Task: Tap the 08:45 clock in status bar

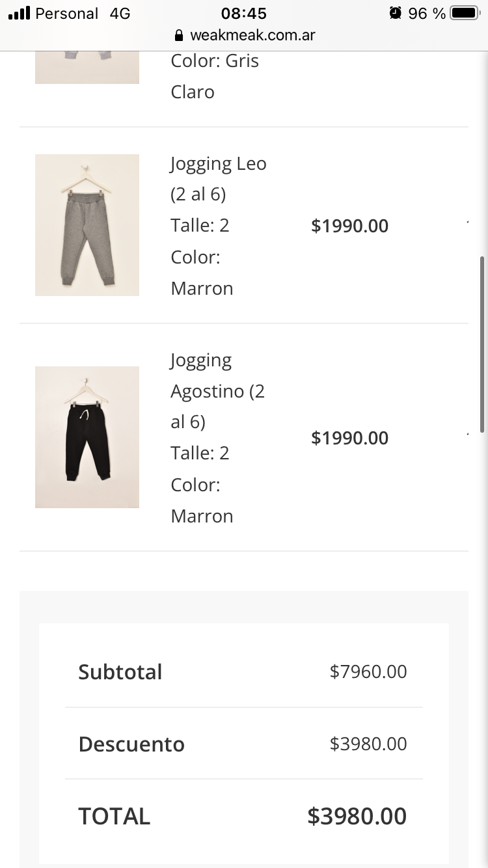Action: click(244, 13)
